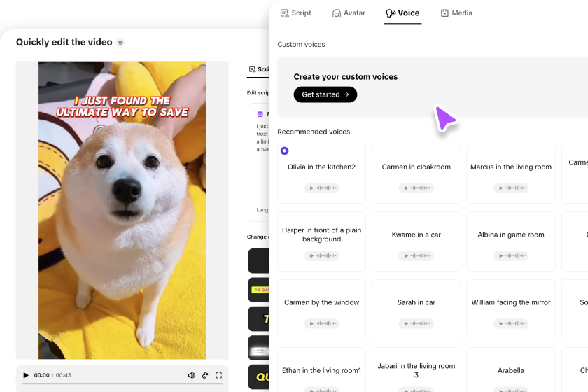The width and height of the screenshot is (588, 392).
Task: Click the shiba dog video preview
Action: click(122, 210)
